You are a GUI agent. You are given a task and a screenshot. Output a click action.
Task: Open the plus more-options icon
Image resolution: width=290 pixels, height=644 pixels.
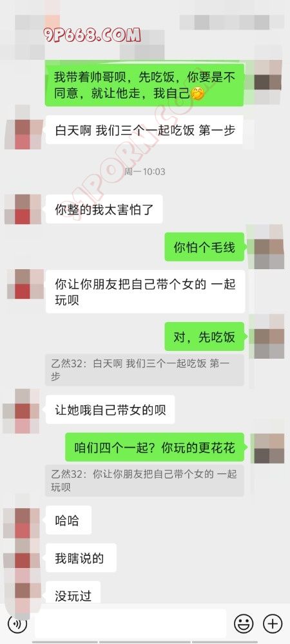tap(273, 624)
